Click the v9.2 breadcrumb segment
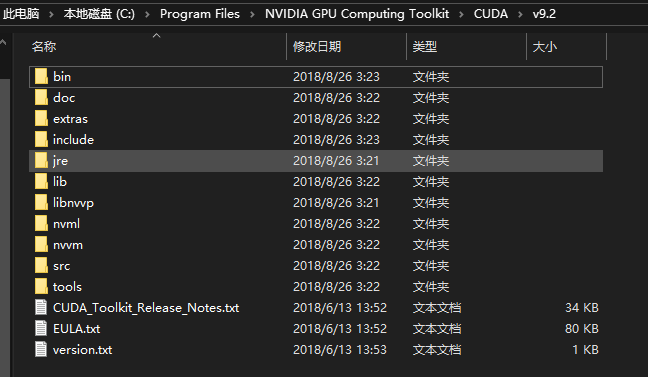The height and width of the screenshot is (377, 648). 544,14
